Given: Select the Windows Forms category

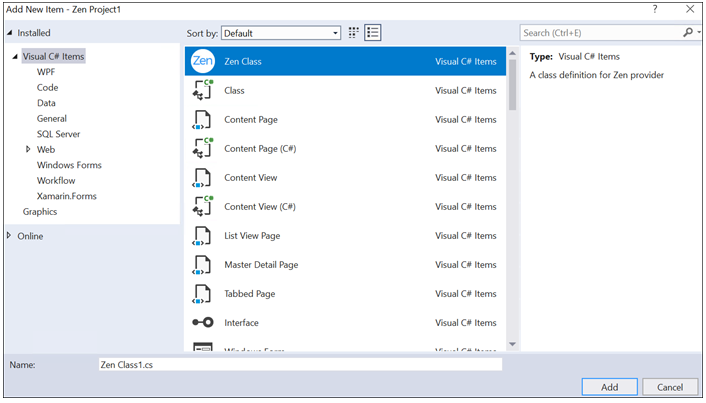Looking at the screenshot, I should pyautogui.click(x=69, y=165).
